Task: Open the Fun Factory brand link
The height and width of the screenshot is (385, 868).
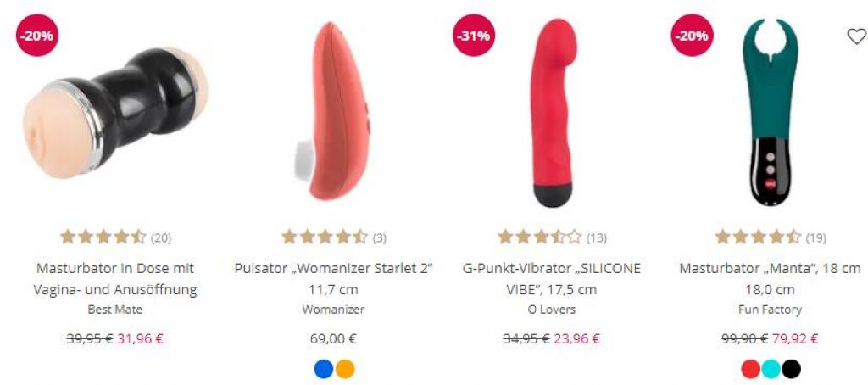Action: click(x=770, y=310)
